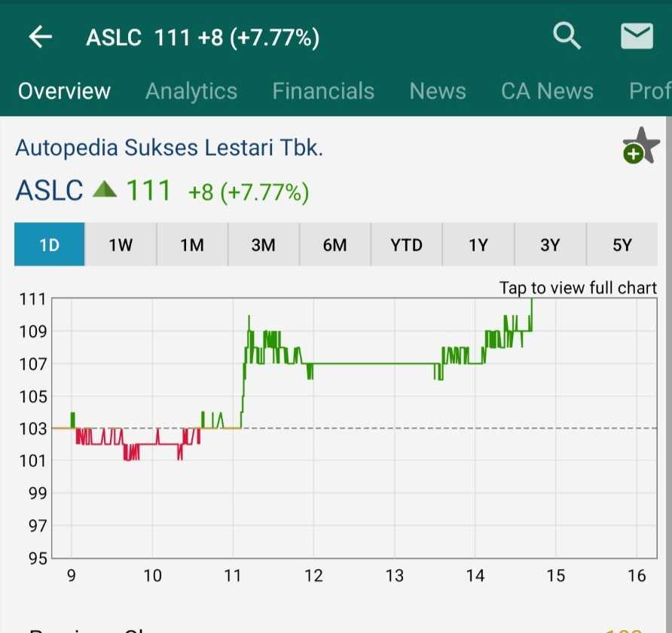
Task: Select the 1D chart range
Action: click(49, 245)
